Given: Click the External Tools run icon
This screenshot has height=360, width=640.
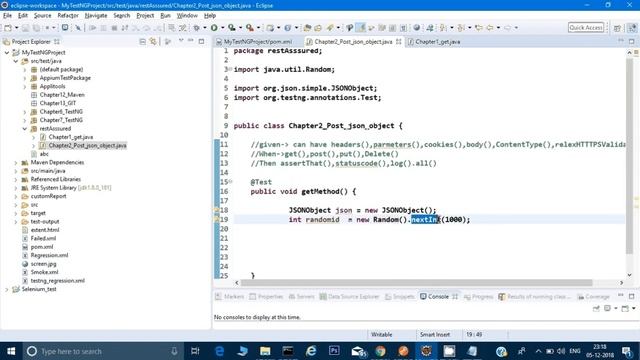Looking at the screenshot, I should pyautogui.click(x=250, y=28).
